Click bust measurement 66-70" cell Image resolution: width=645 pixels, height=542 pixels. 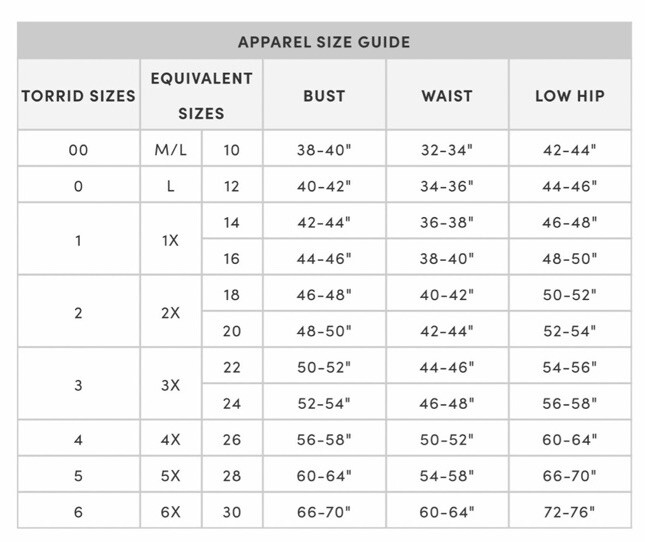click(324, 511)
